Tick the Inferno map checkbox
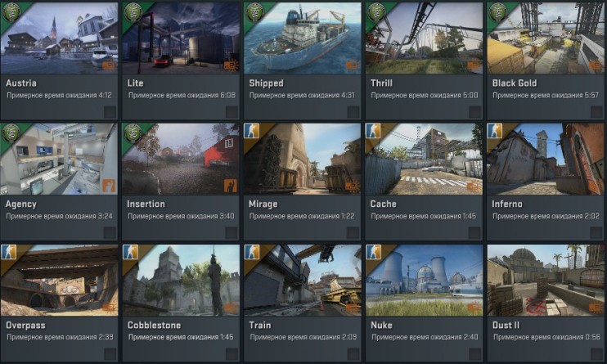The height and width of the screenshot is (364, 607). tap(596, 233)
